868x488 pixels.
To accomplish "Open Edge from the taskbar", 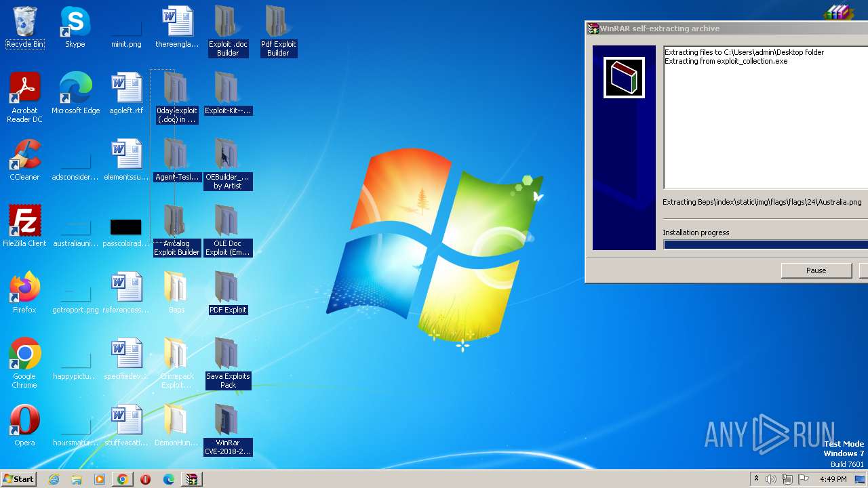I will [x=169, y=479].
